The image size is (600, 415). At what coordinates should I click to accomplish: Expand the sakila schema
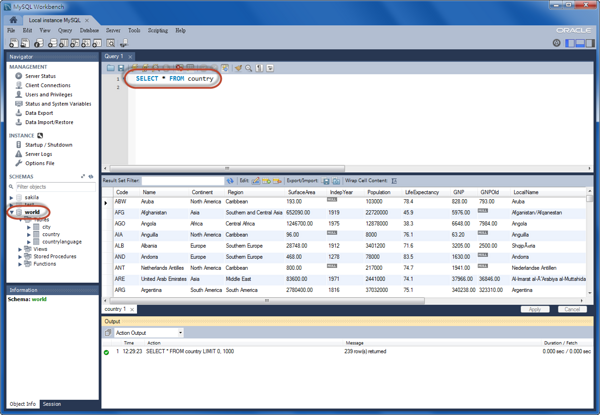pyautogui.click(x=12, y=197)
